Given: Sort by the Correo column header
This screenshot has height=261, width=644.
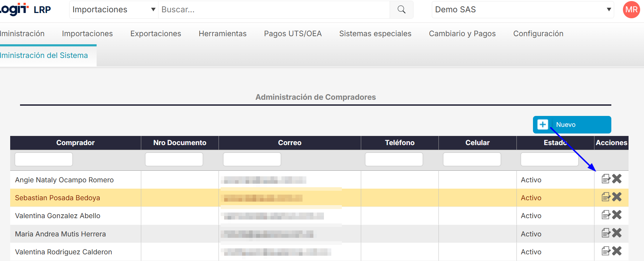Looking at the screenshot, I should point(290,143).
